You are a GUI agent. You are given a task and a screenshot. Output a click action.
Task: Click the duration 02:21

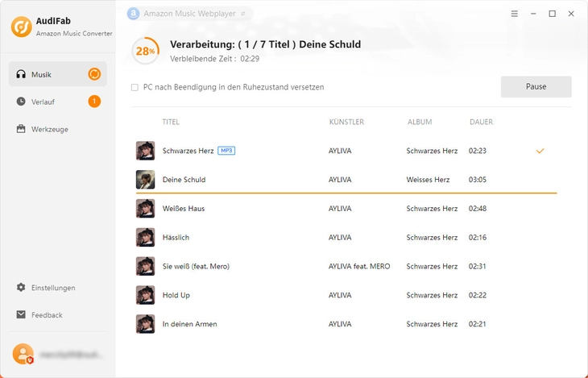click(478, 324)
